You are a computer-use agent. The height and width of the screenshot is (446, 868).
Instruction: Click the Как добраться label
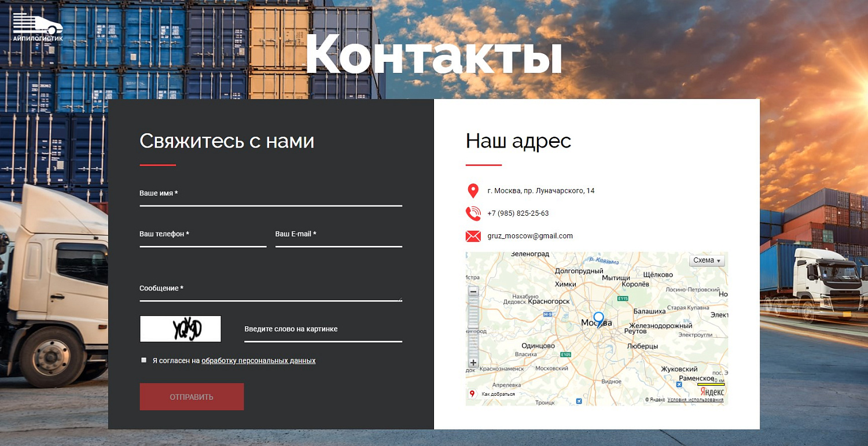tap(497, 394)
